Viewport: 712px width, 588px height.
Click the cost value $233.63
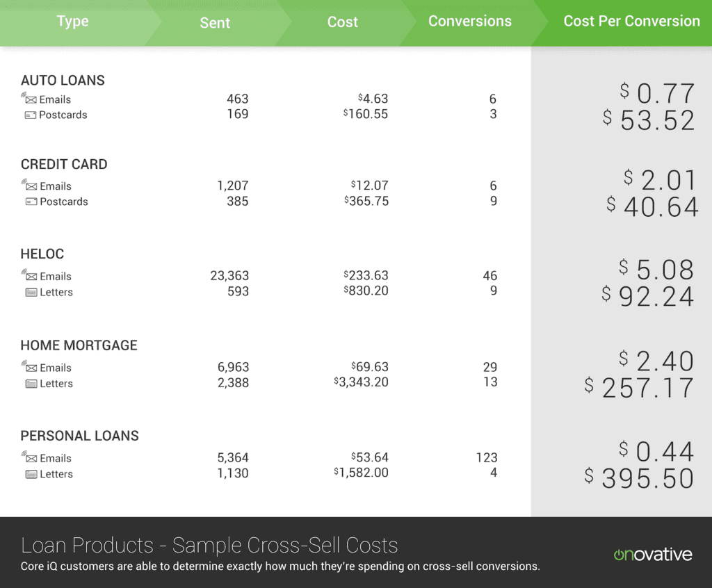[x=366, y=275]
